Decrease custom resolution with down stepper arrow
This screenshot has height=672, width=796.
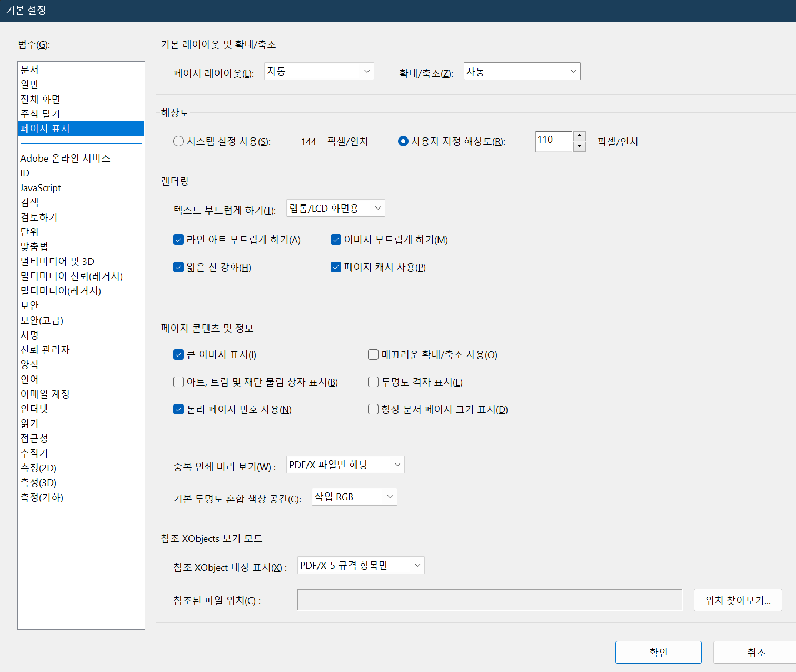(x=579, y=146)
